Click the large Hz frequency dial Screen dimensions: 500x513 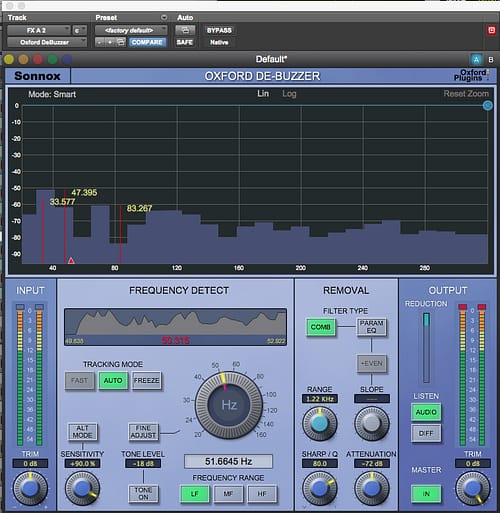tap(229, 405)
